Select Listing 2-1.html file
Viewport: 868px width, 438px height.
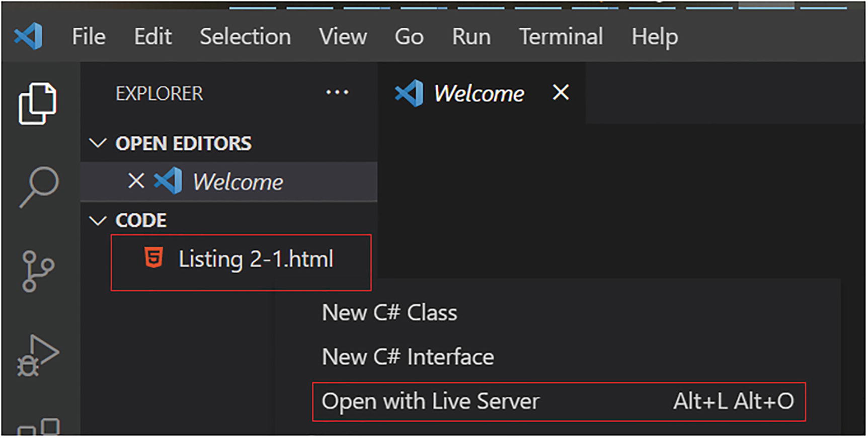pyautogui.click(x=256, y=259)
